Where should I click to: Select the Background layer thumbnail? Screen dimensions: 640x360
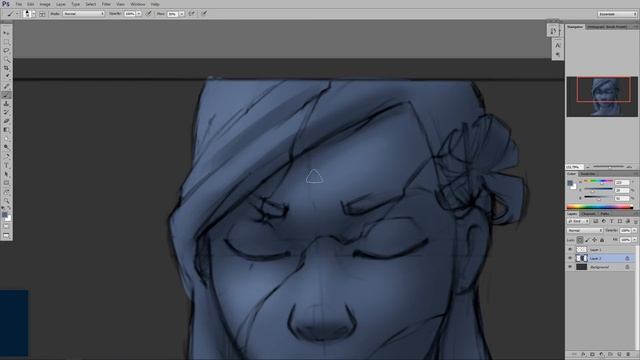581,267
